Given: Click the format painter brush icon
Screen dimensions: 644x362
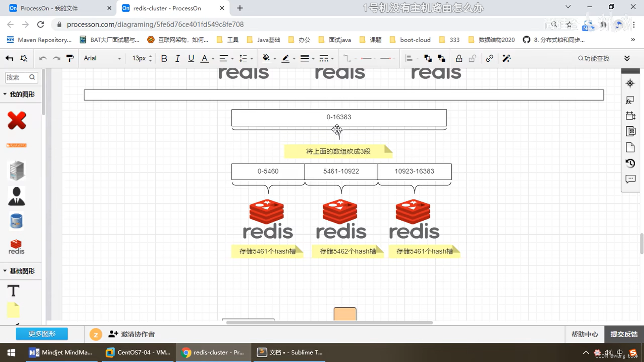Looking at the screenshot, I should tap(70, 58).
